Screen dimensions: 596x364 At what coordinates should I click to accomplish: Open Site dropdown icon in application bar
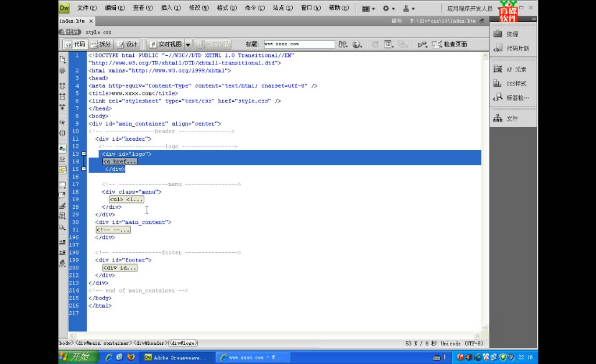point(409,8)
